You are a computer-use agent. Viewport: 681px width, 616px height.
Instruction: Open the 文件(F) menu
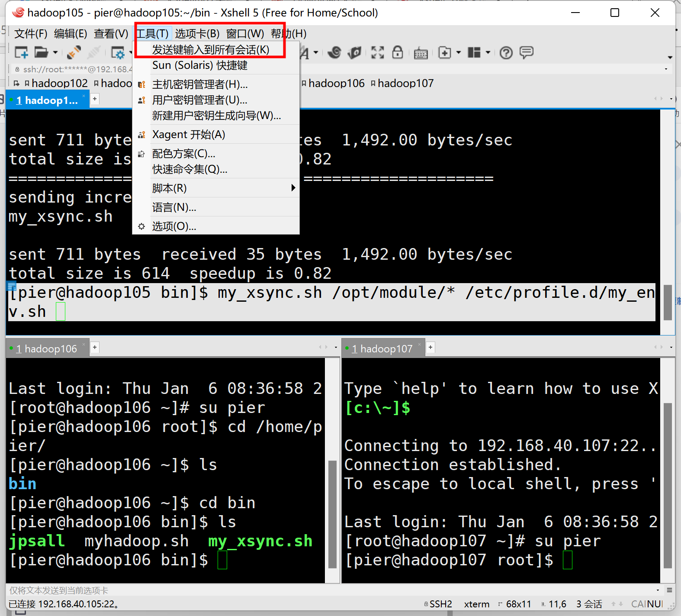coord(31,34)
